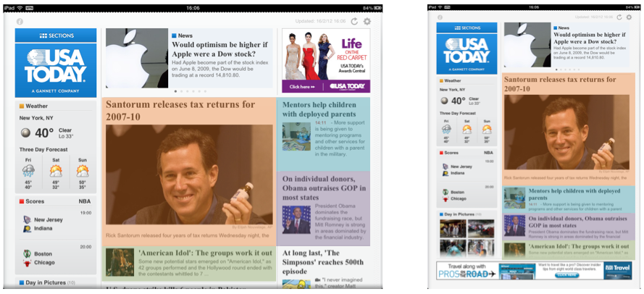Tap the American Idol thumbnail in the landscape view

120,262
